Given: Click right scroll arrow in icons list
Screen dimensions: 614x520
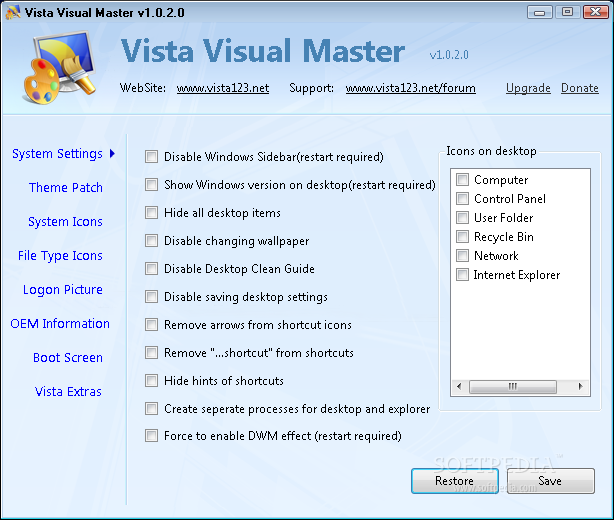Looking at the screenshot, I should click(x=580, y=387).
